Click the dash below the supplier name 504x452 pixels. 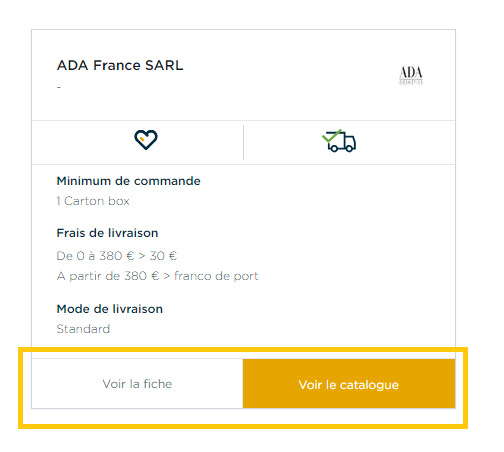[59, 87]
